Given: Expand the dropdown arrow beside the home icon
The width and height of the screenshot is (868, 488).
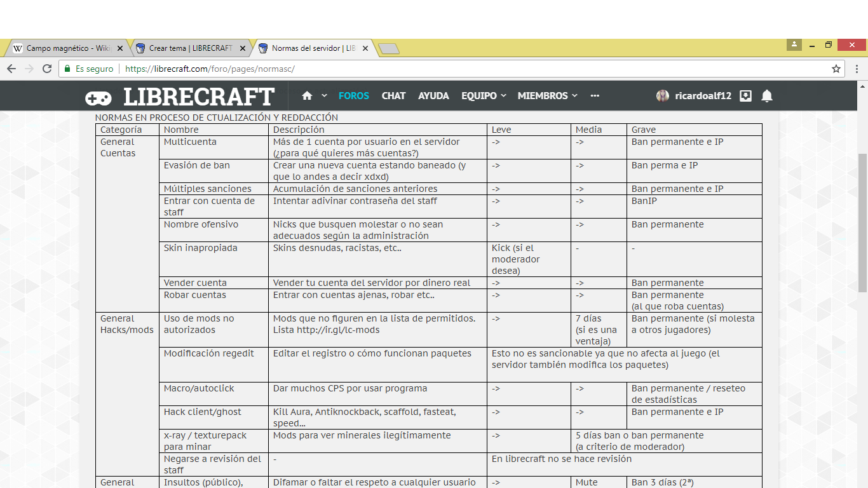Looking at the screenshot, I should [x=324, y=96].
